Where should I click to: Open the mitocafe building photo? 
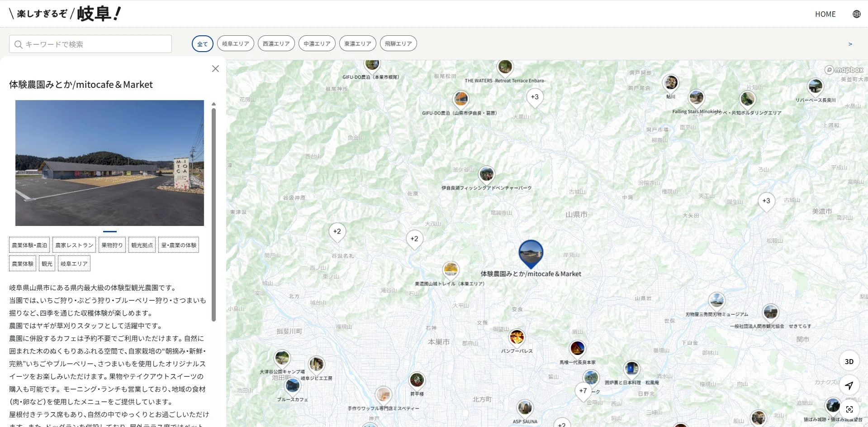[x=109, y=163]
